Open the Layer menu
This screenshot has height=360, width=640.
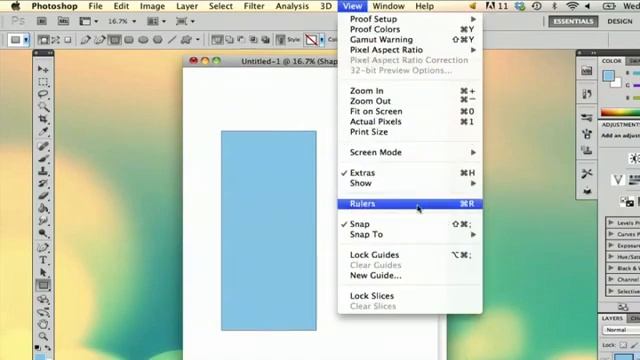pos(187,6)
